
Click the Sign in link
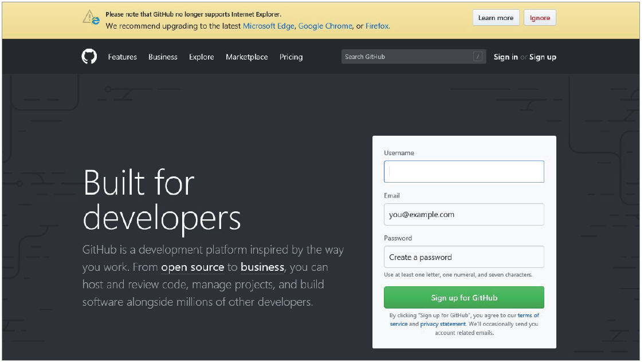[505, 57]
